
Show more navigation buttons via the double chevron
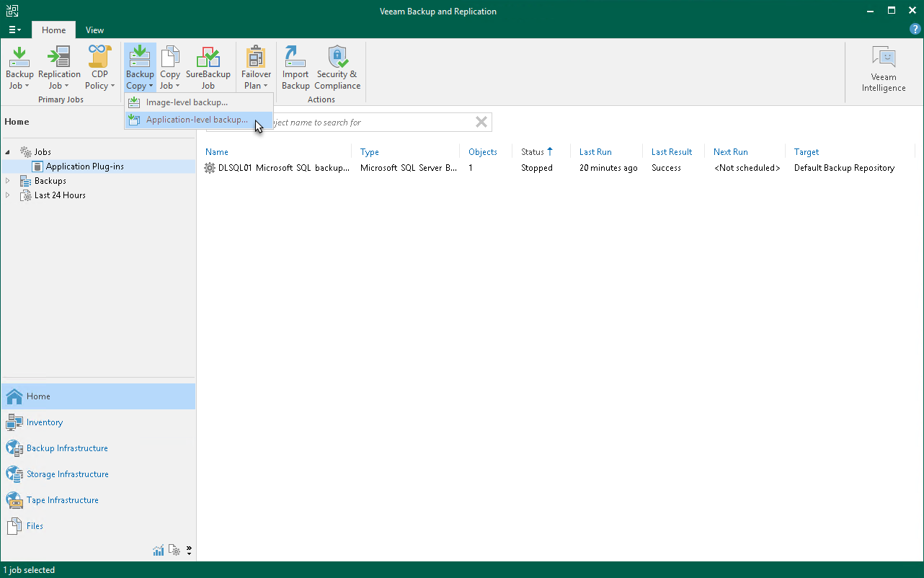click(x=189, y=551)
